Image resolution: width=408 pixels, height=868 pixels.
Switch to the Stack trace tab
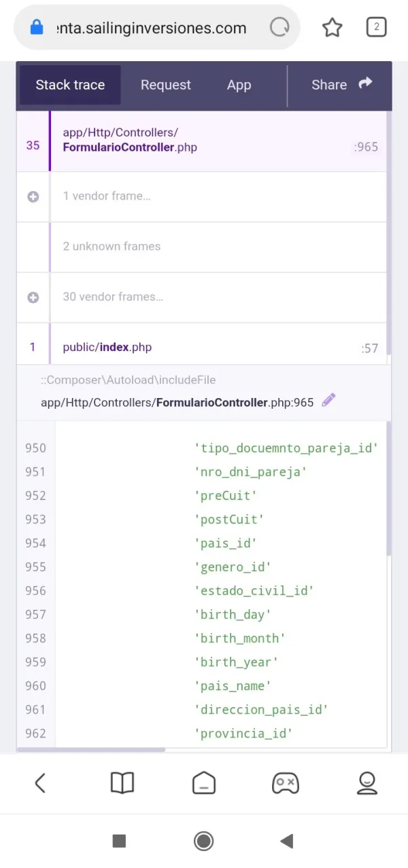pyautogui.click(x=70, y=85)
